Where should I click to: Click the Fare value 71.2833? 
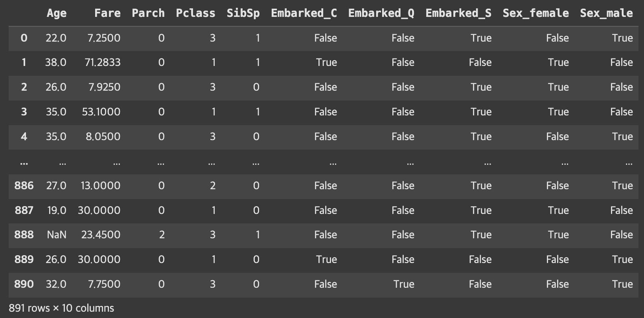[x=103, y=62]
